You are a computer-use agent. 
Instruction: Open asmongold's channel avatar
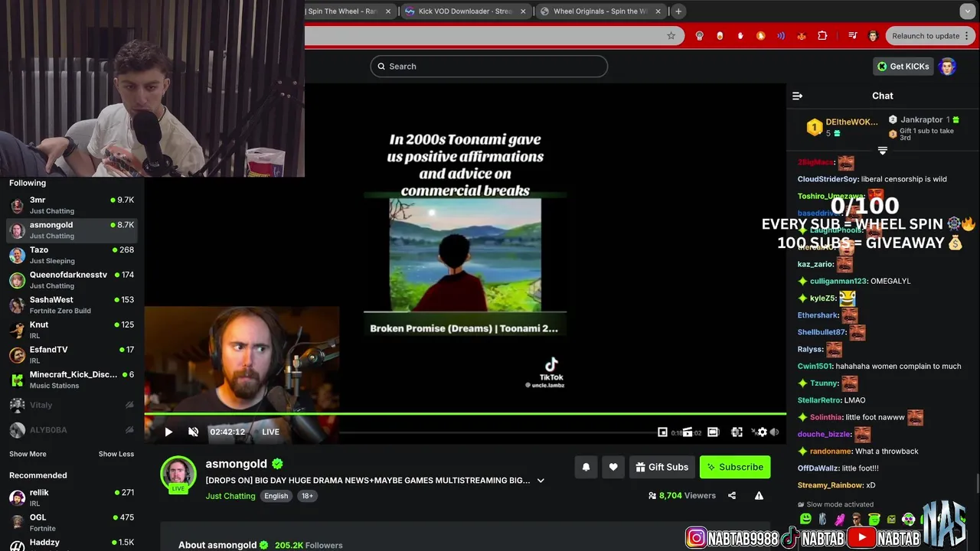pyautogui.click(x=178, y=474)
